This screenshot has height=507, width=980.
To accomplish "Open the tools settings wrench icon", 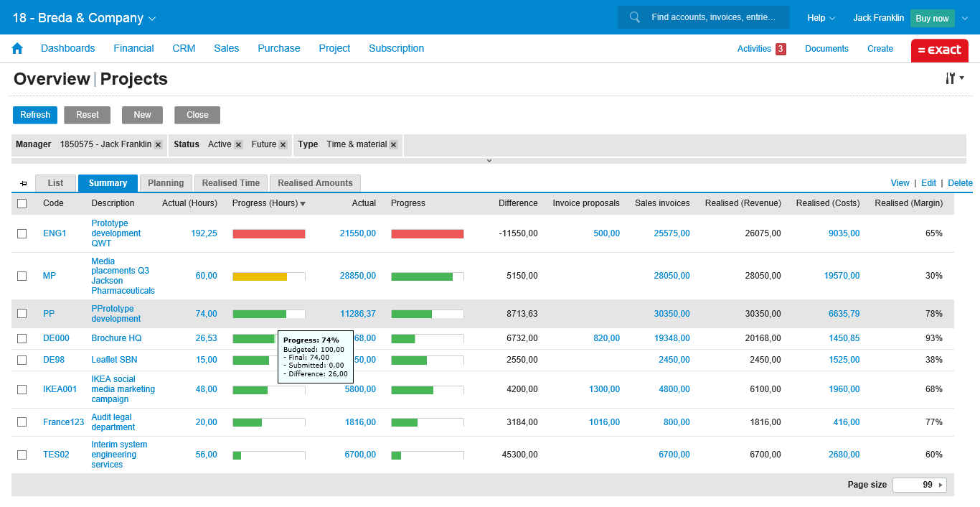I will (951, 78).
